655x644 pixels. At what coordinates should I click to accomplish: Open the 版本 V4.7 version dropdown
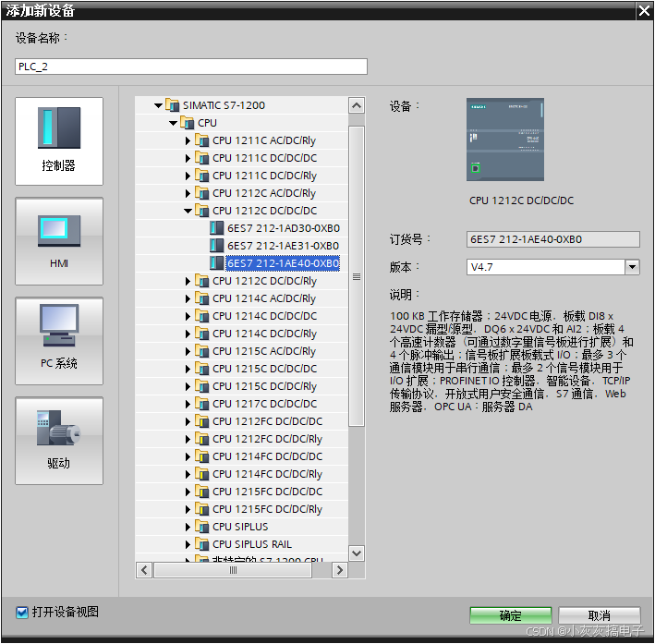click(x=632, y=267)
